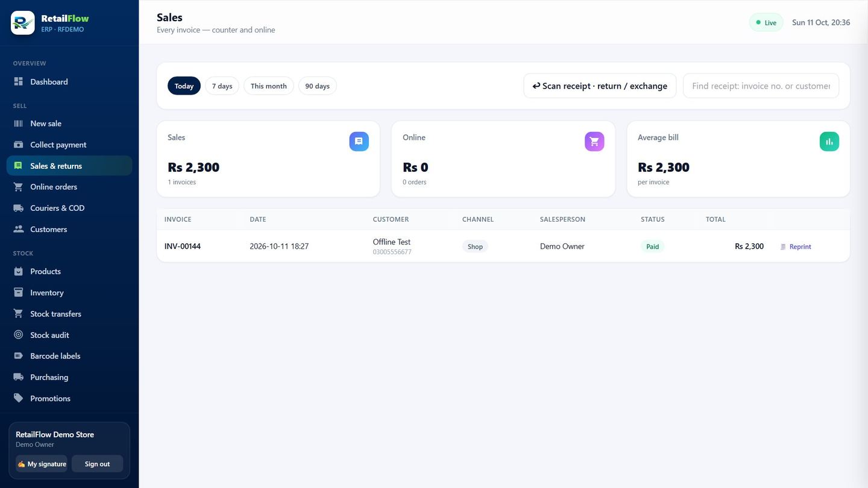The image size is (868, 488).
Task: Click the Customers people icon
Action: 19,229
